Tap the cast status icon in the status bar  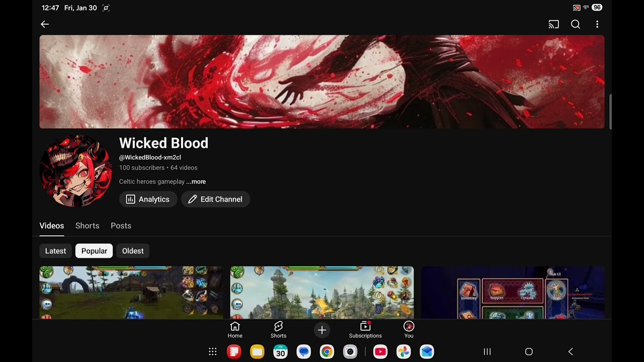[x=577, y=8]
